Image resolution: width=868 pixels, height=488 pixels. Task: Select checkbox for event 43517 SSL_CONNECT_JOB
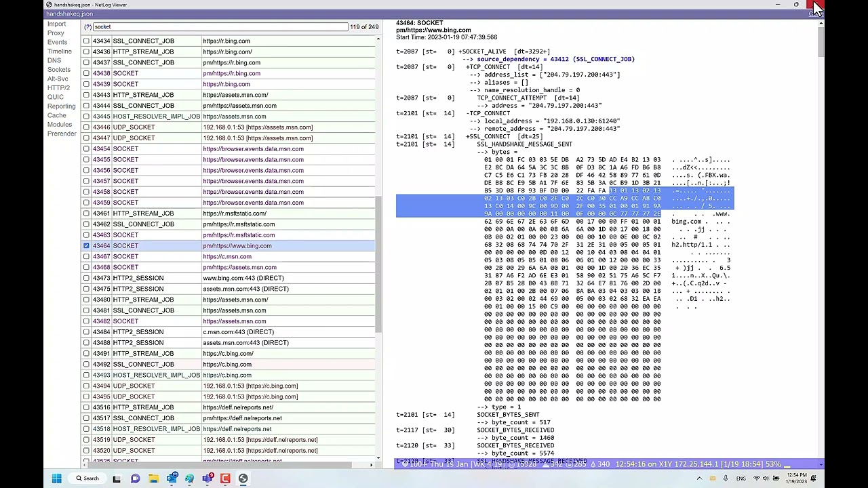tap(86, 418)
